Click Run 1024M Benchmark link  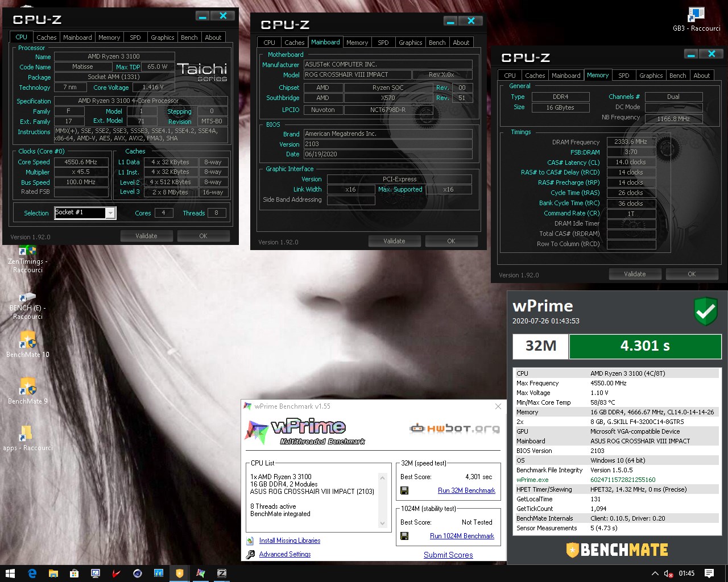[x=462, y=536]
